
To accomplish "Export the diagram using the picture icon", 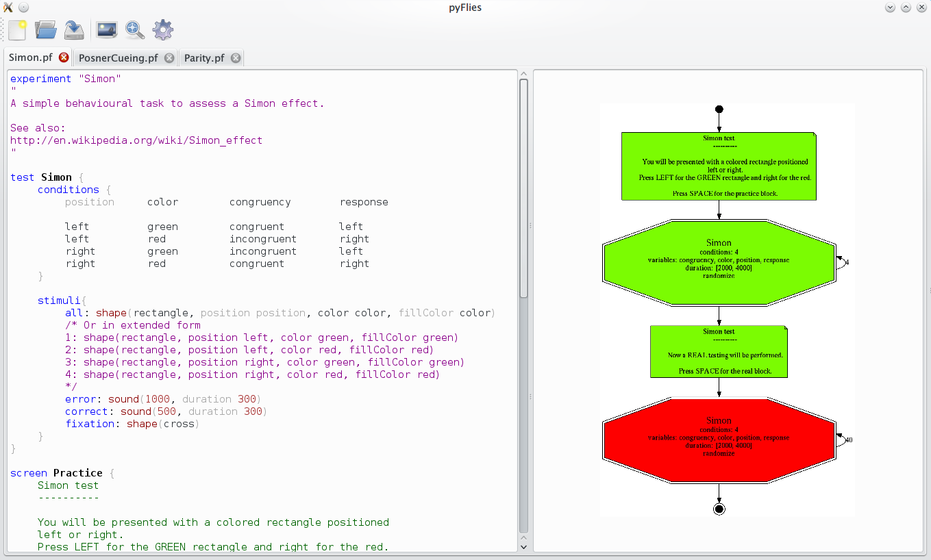I will [107, 30].
